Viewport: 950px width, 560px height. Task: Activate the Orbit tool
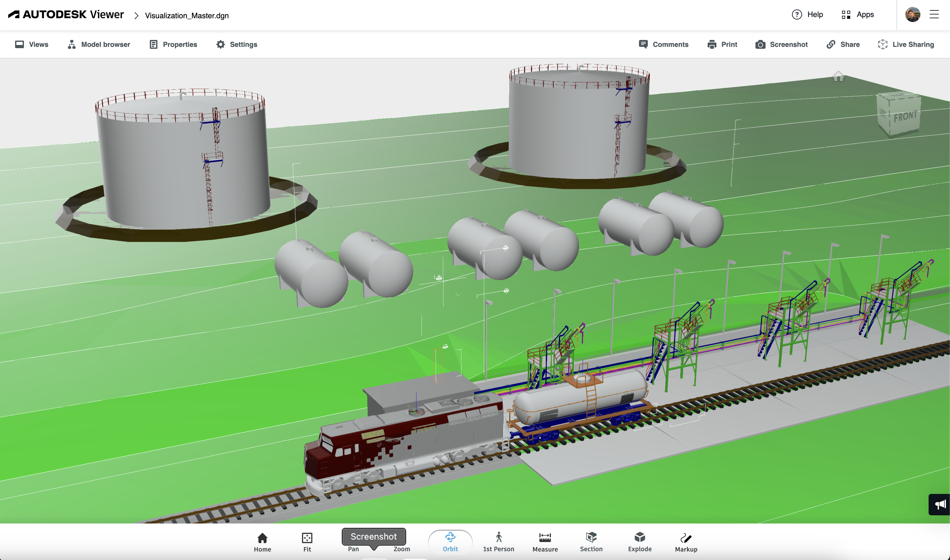(x=450, y=542)
